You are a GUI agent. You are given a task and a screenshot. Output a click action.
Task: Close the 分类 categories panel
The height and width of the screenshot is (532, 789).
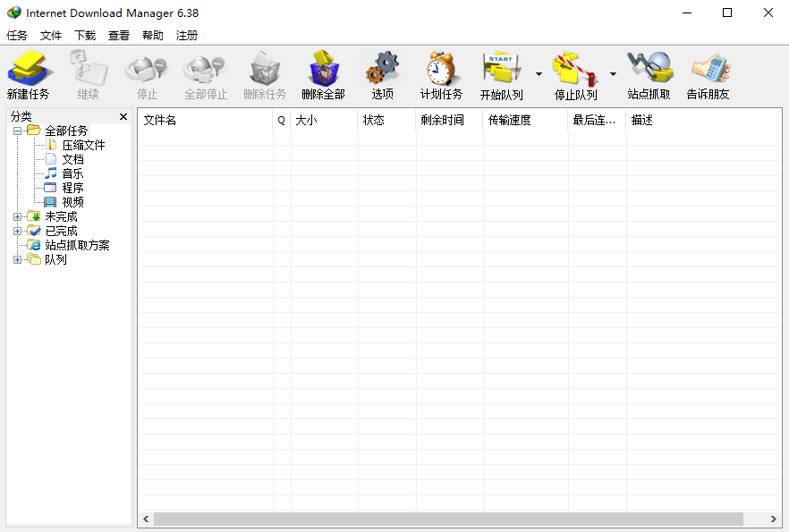tap(123, 116)
